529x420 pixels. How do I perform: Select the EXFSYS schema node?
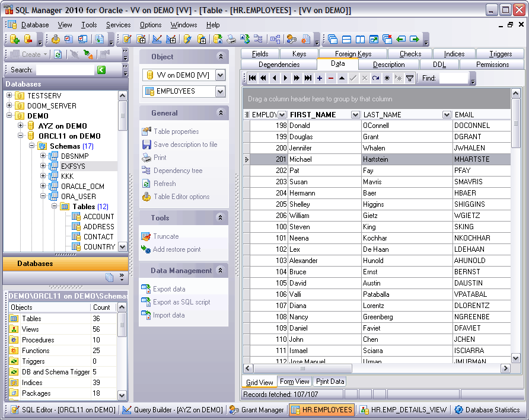point(73,166)
